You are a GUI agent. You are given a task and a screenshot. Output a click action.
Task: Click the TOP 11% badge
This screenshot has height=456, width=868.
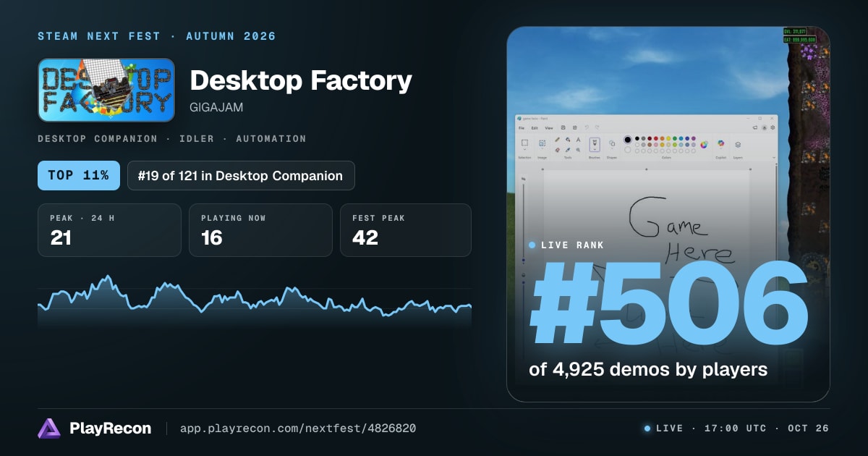click(x=79, y=175)
